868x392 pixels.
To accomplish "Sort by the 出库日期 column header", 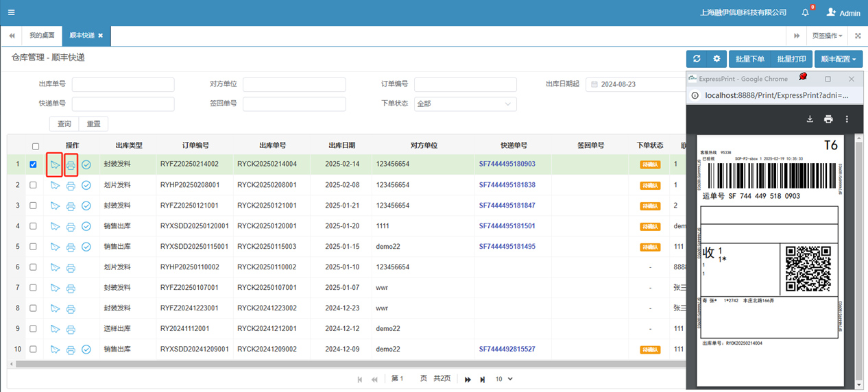I will pyautogui.click(x=341, y=146).
